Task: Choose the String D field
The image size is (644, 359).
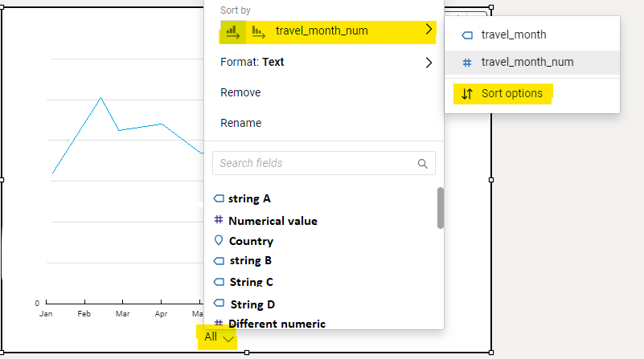Action: tap(252, 304)
